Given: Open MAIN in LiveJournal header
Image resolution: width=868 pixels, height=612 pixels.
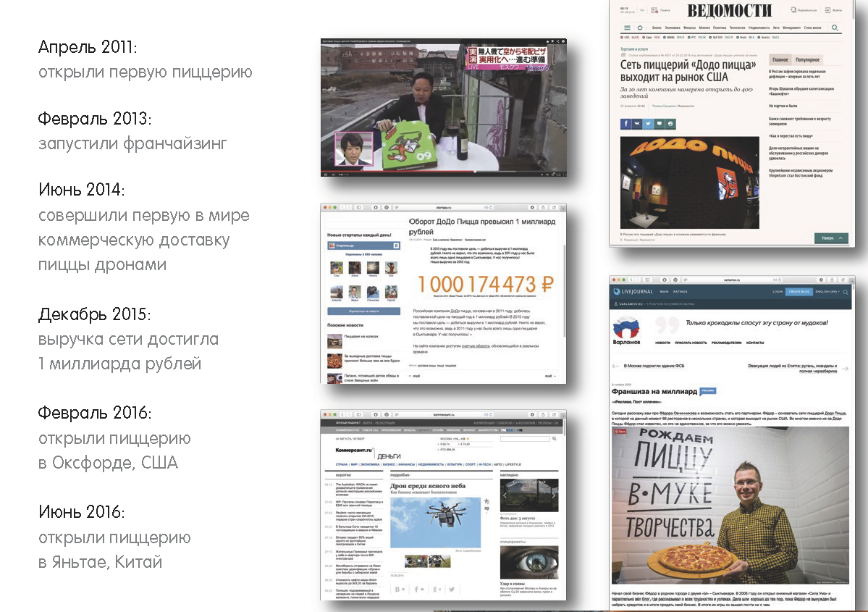Looking at the screenshot, I should (x=664, y=291).
